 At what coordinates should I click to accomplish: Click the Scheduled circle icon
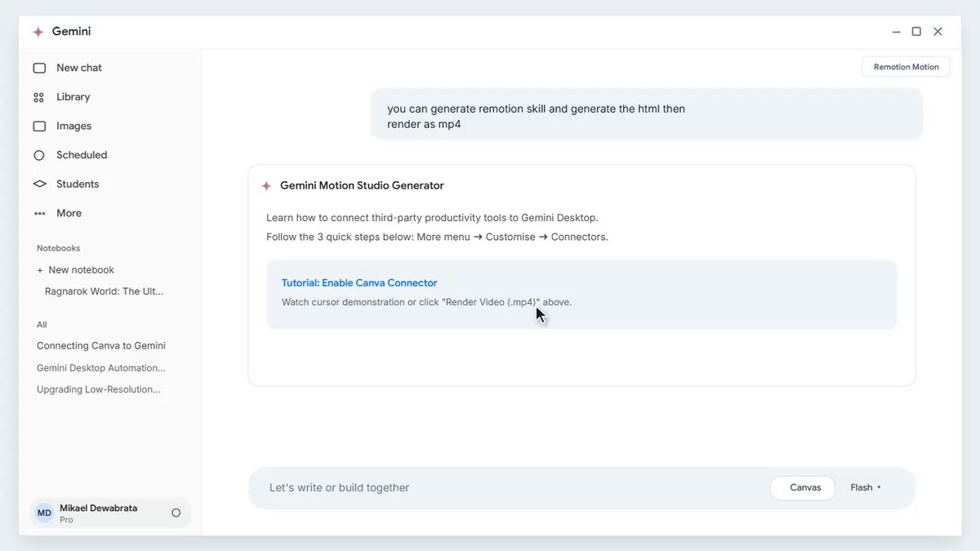point(39,155)
